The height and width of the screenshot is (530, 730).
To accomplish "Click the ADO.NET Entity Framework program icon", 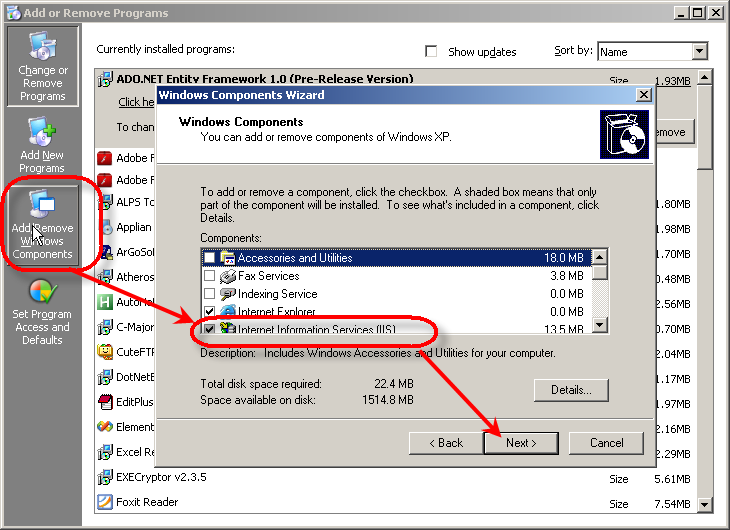I will click(x=105, y=79).
